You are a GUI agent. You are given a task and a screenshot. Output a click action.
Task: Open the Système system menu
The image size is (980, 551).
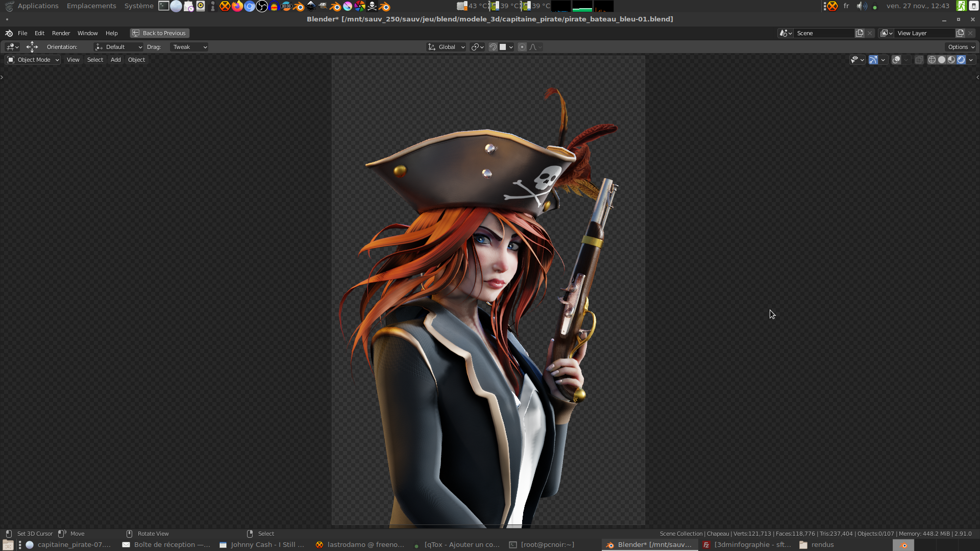point(139,6)
